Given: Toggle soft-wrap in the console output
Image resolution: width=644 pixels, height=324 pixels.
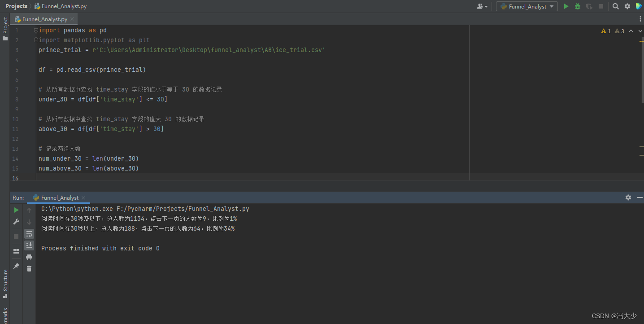Looking at the screenshot, I should (x=29, y=234).
